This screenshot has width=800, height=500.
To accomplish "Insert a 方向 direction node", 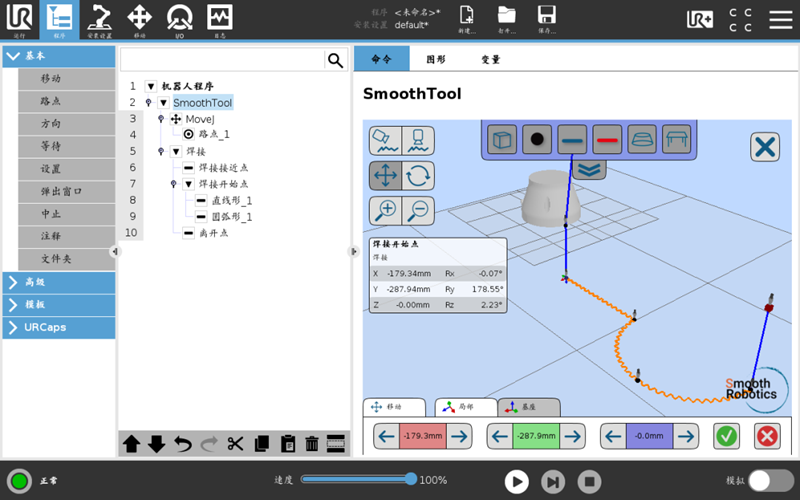I will click(x=66, y=123).
